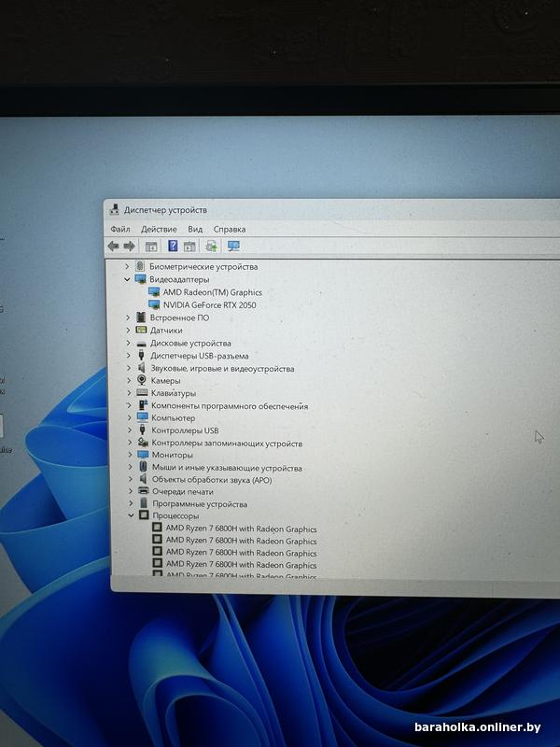Click the Датчики sensors icon

point(141,330)
